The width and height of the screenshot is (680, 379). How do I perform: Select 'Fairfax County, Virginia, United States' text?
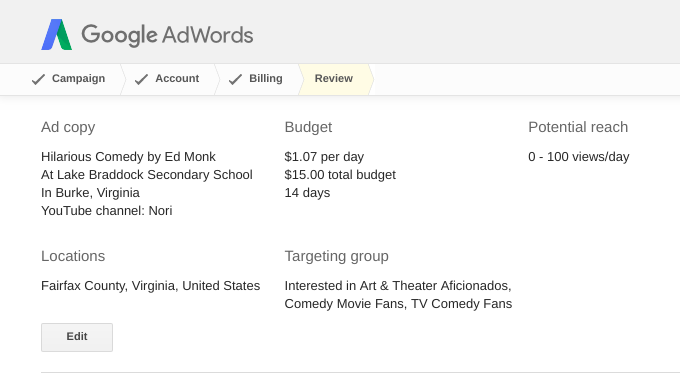[x=150, y=286]
